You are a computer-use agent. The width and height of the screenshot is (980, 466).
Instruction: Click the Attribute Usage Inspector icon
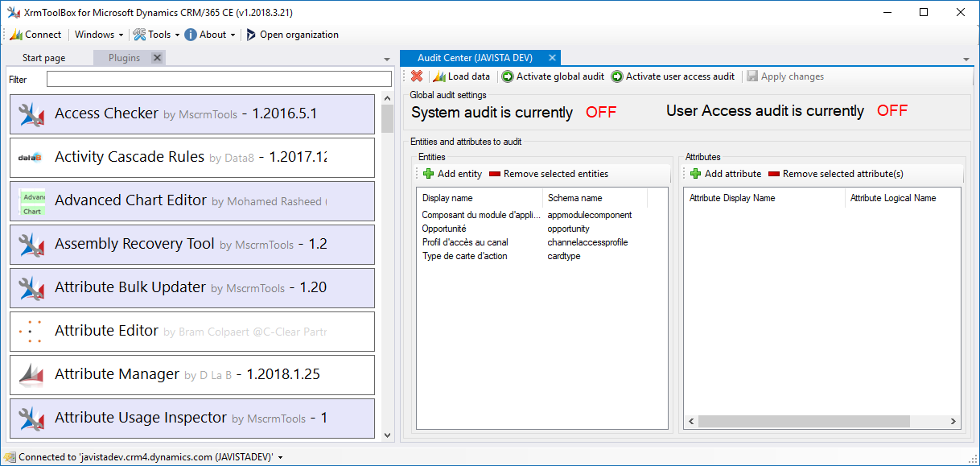31,419
